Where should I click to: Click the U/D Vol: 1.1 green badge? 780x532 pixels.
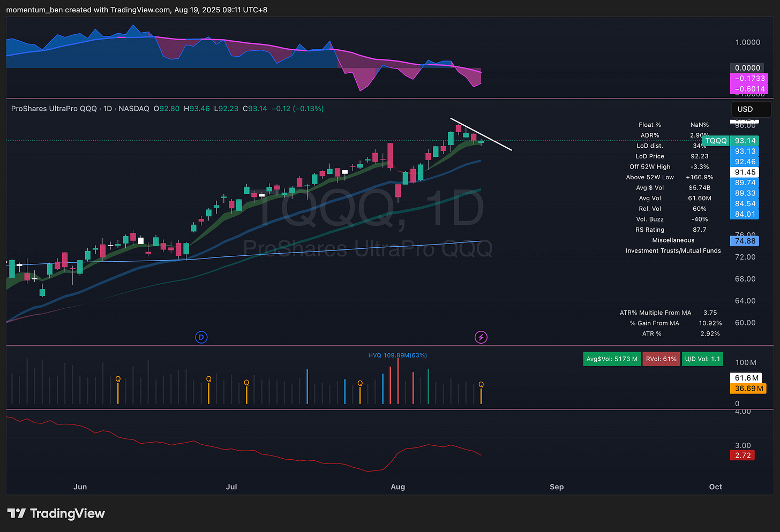702,359
